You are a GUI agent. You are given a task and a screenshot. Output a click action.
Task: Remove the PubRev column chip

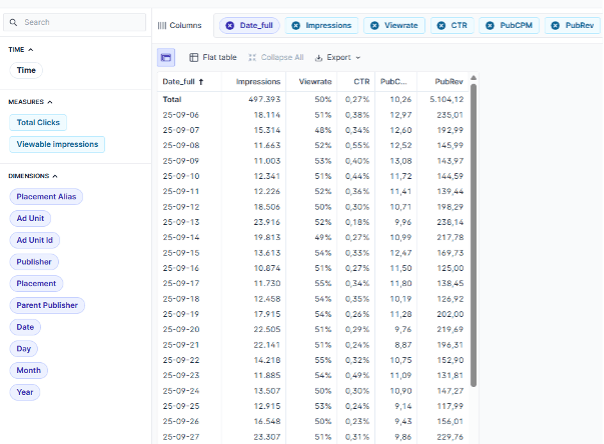[x=555, y=25]
